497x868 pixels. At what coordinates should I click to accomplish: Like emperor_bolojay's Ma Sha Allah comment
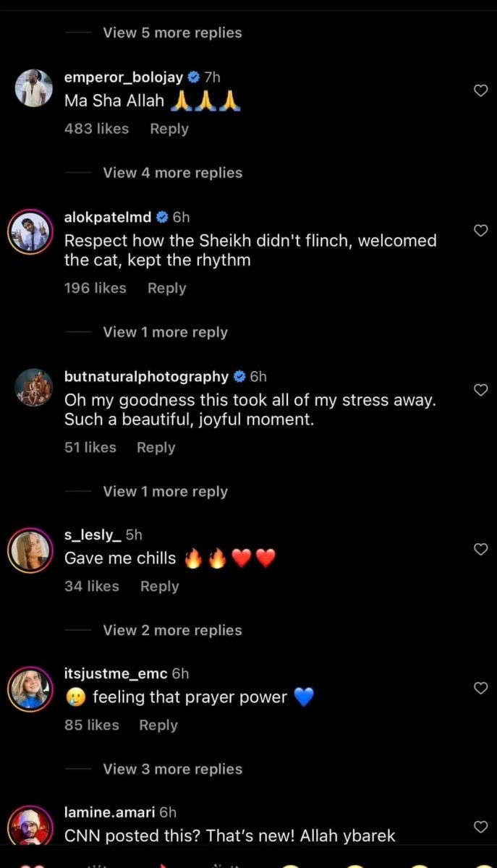point(480,90)
